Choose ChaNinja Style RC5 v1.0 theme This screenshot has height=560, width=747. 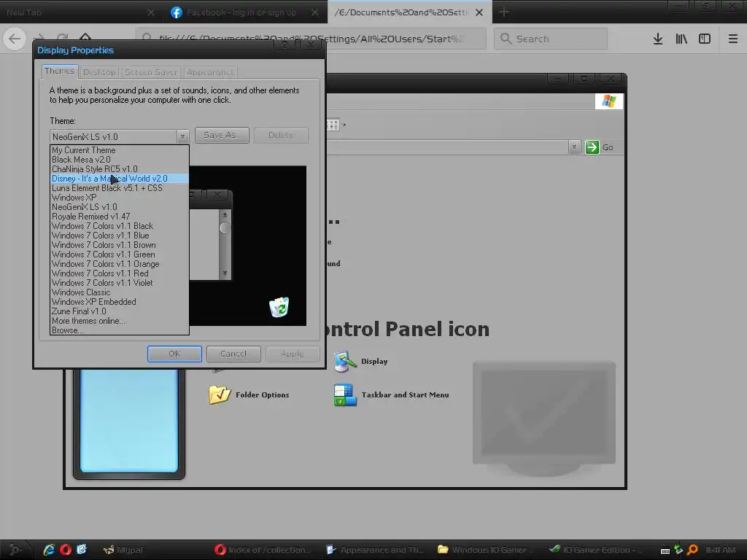(120, 169)
